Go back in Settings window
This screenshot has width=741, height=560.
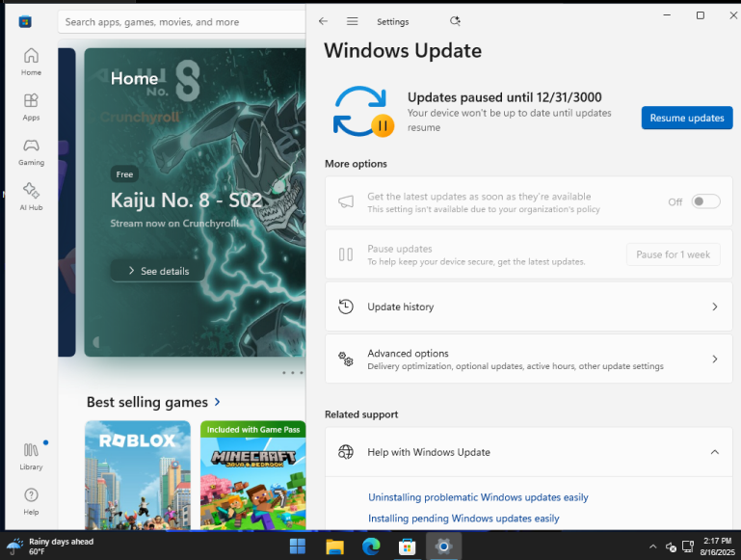coord(323,21)
